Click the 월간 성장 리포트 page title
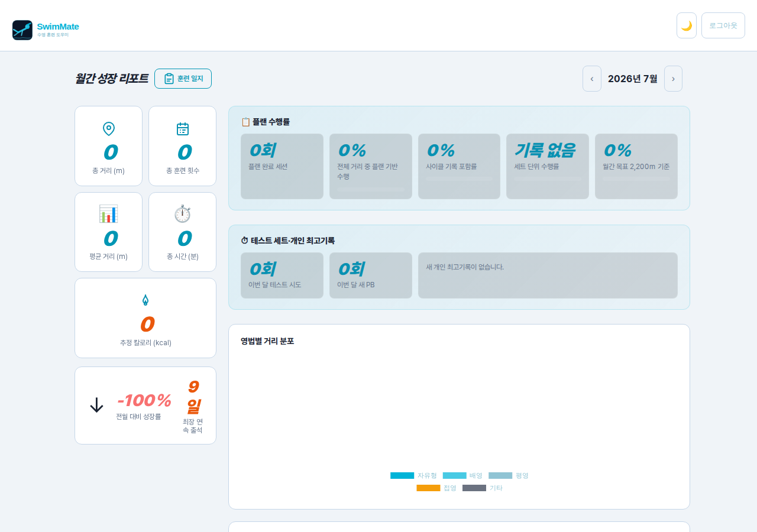This screenshot has width=757, height=532. (111, 79)
